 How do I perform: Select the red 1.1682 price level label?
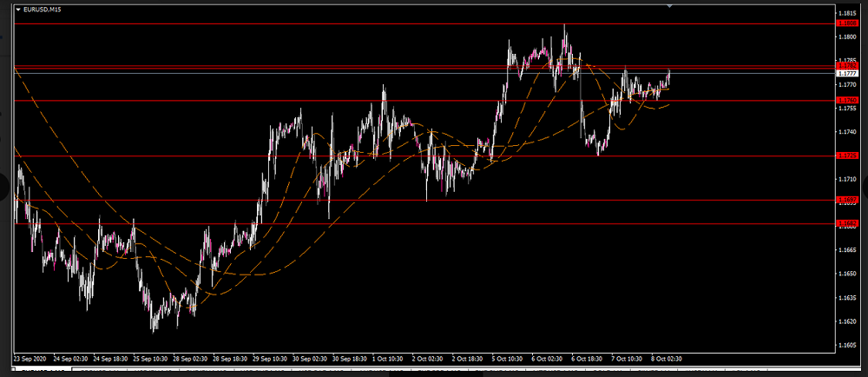847,223
